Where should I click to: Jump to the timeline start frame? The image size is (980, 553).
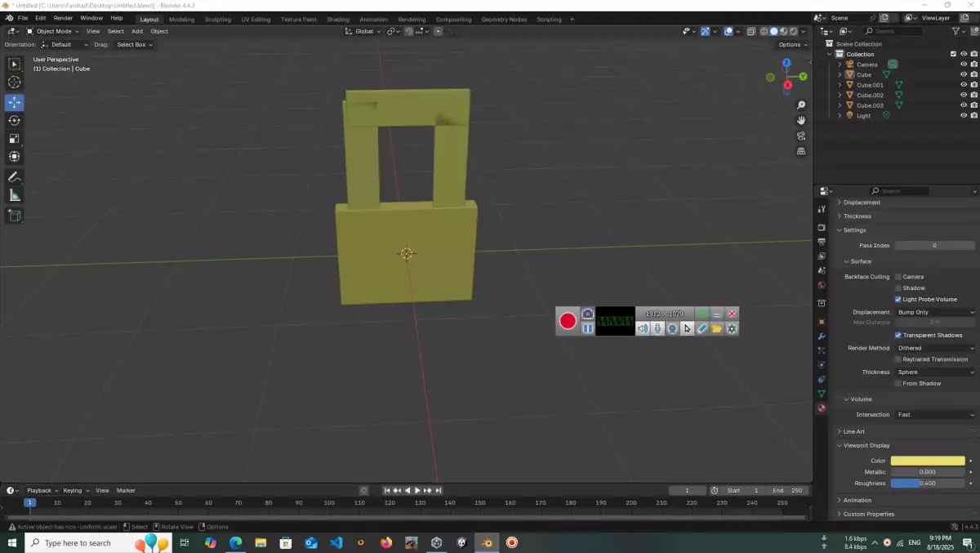[387, 490]
